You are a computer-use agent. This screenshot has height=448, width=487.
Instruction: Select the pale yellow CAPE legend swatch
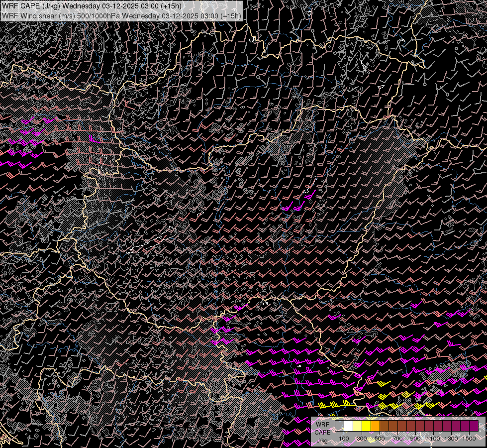358,426
